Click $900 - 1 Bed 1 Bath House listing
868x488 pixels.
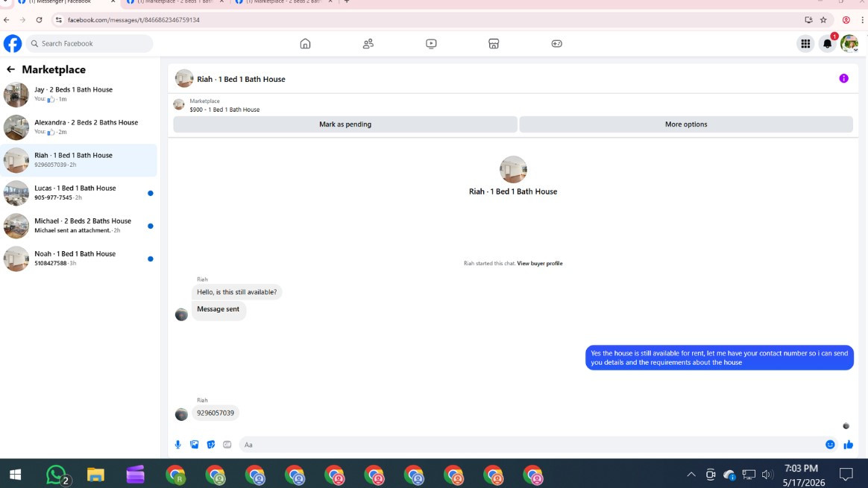click(x=224, y=110)
